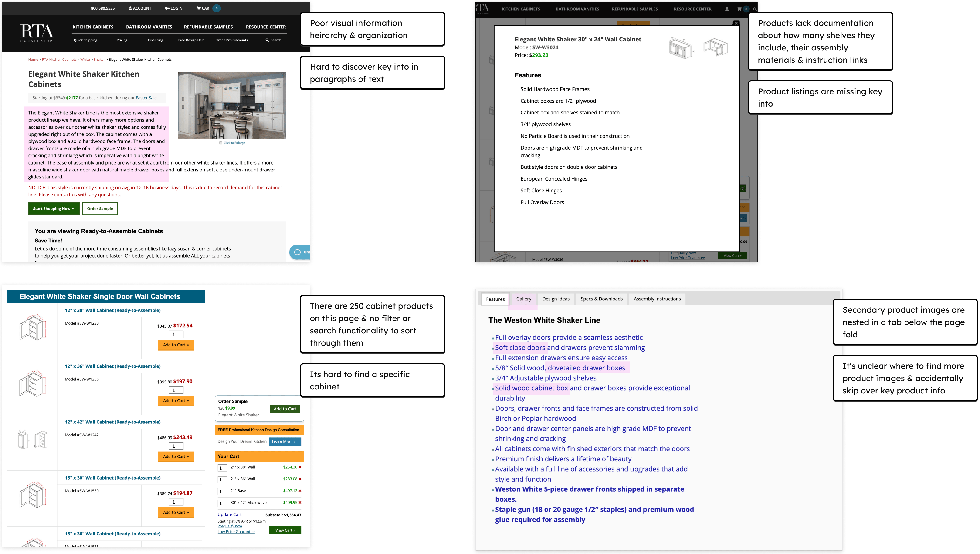980x554 pixels.
Task: Switch to the Gallery tab
Action: coord(523,299)
